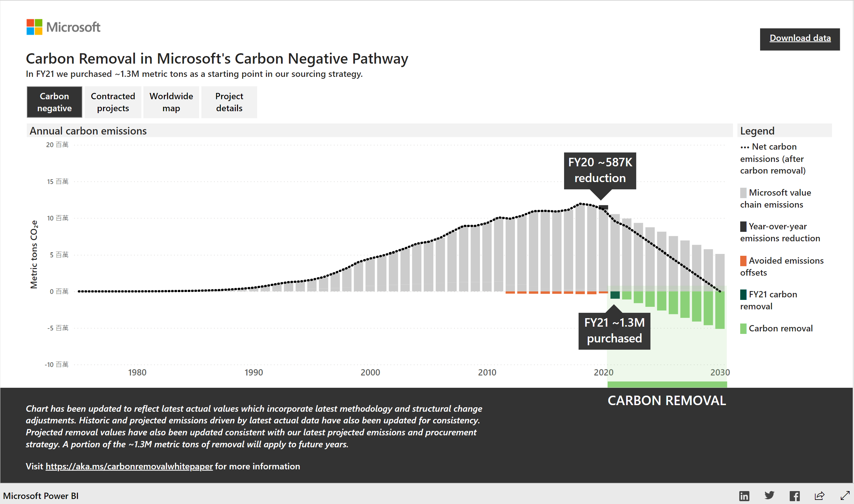Click the 2030 x-axis label
The height and width of the screenshot is (504, 854).
point(720,372)
